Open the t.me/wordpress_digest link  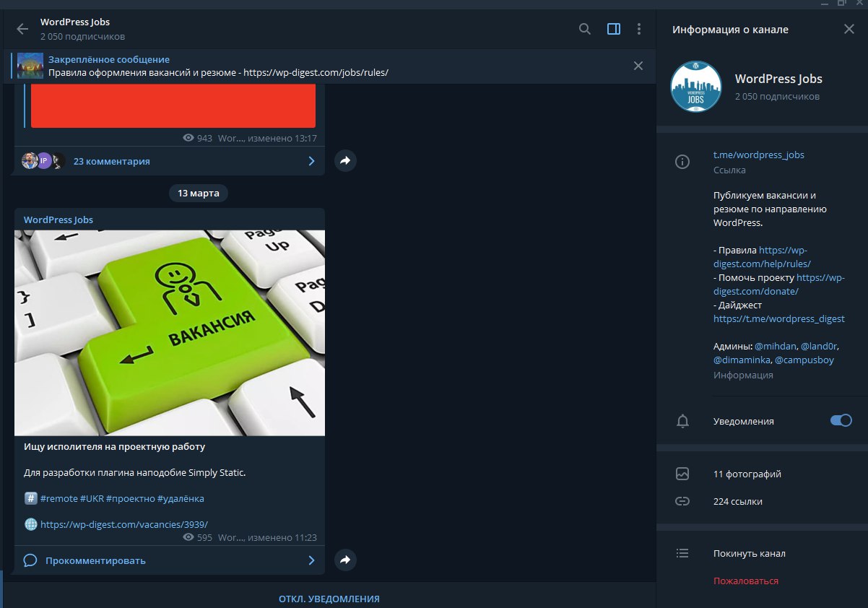click(x=779, y=318)
